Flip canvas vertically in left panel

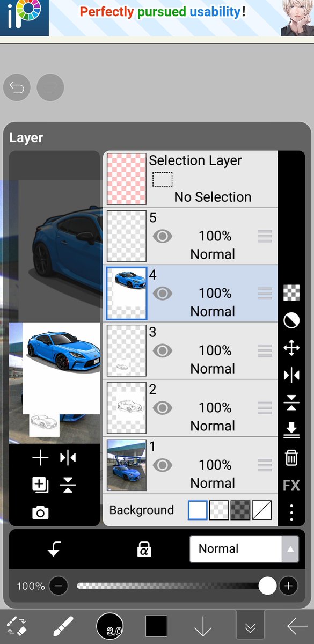[x=68, y=485]
